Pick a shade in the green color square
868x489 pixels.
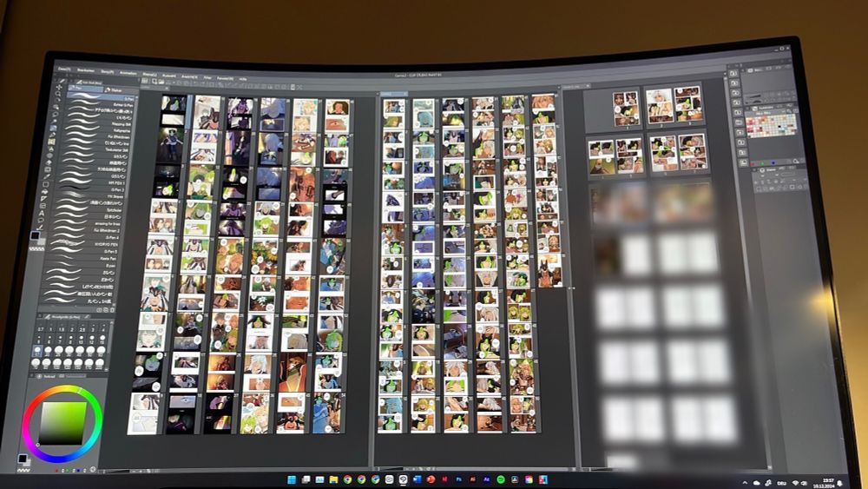62,423
